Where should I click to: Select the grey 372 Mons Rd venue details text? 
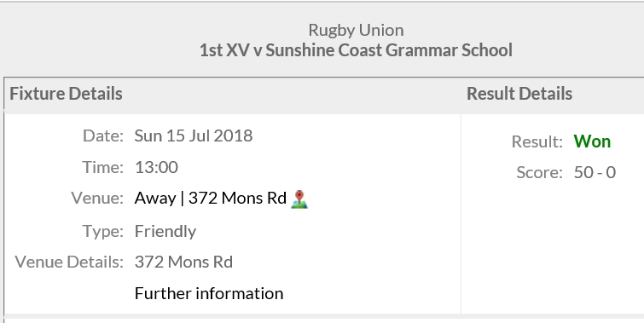[183, 262]
